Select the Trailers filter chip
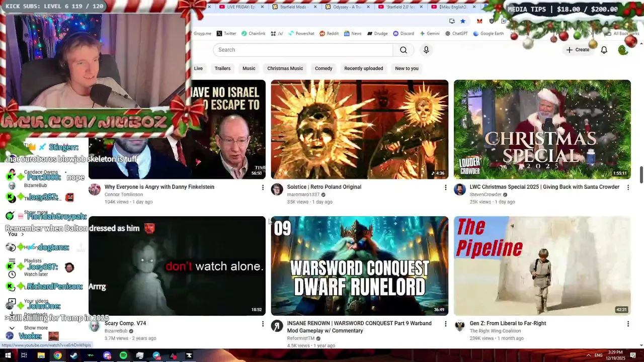 point(222,68)
